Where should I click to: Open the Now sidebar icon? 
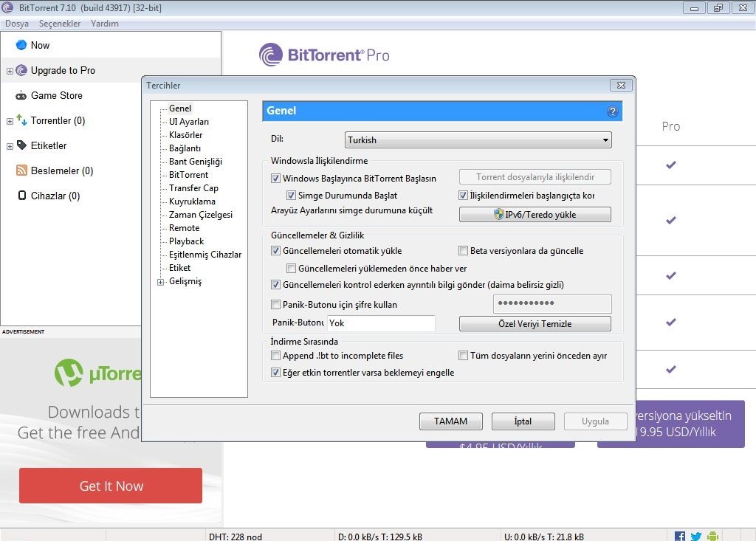tap(21, 45)
